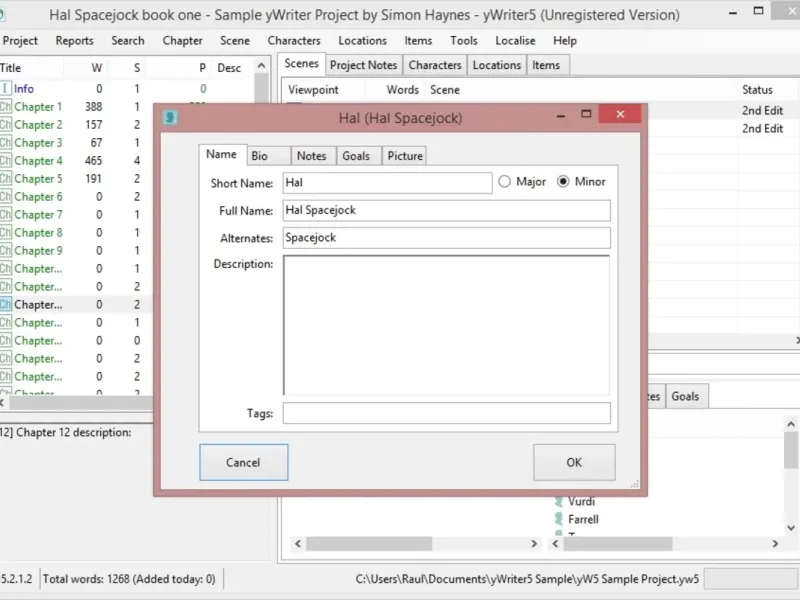Click the Tags input field
The width and height of the screenshot is (800, 600).
coord(446,413)
